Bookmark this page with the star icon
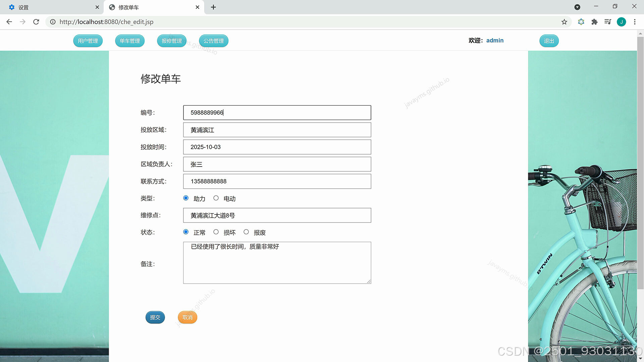Image resolution: width=644 pixels, height=362 pixels. pos(564,22)
